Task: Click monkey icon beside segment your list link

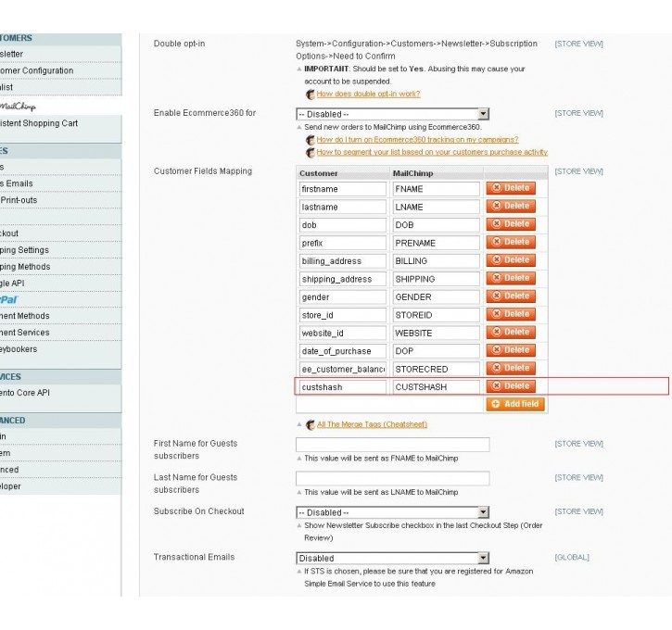Action: coord(311,153)
